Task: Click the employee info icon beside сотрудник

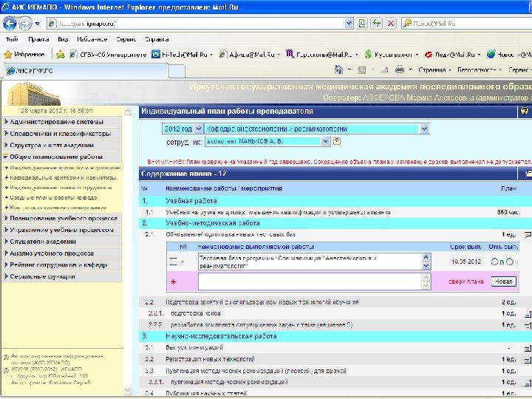Action: coord(337,141)
